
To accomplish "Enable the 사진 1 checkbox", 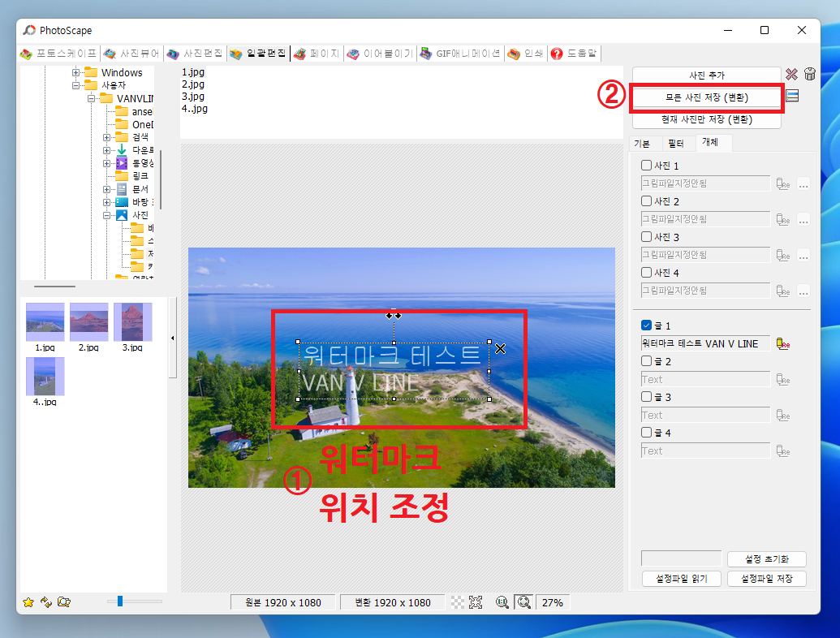I will (x=646, y=166).
